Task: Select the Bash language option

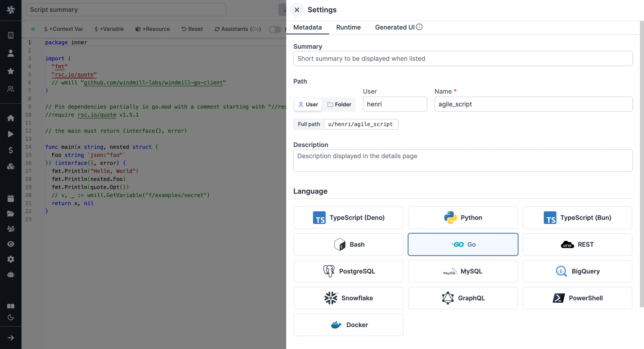Action: point(349,244)
